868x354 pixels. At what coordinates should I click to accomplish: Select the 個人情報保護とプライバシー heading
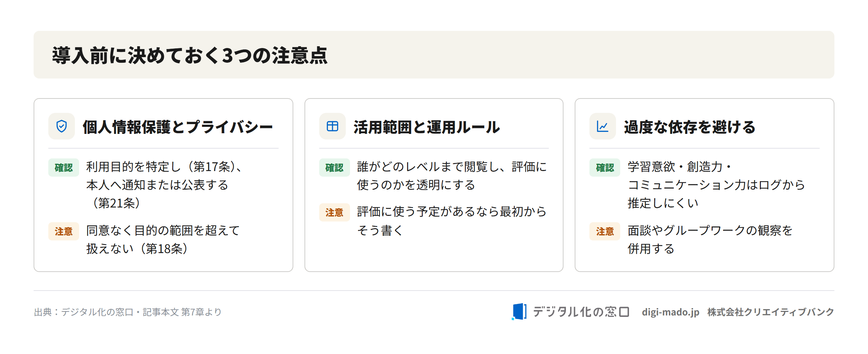pos(177,127)
